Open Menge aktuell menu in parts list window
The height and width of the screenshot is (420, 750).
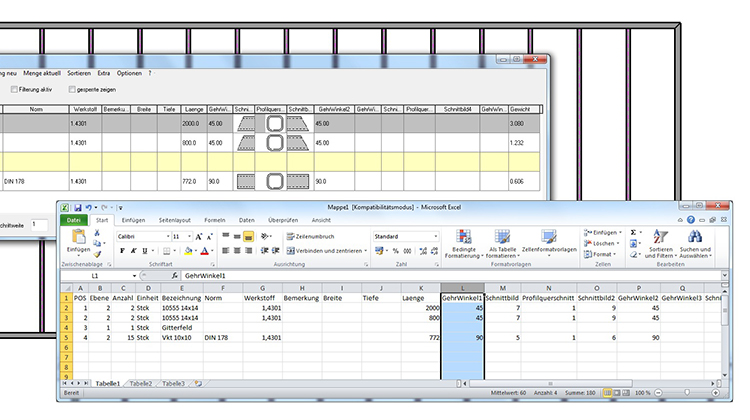[x=42, y=73]
